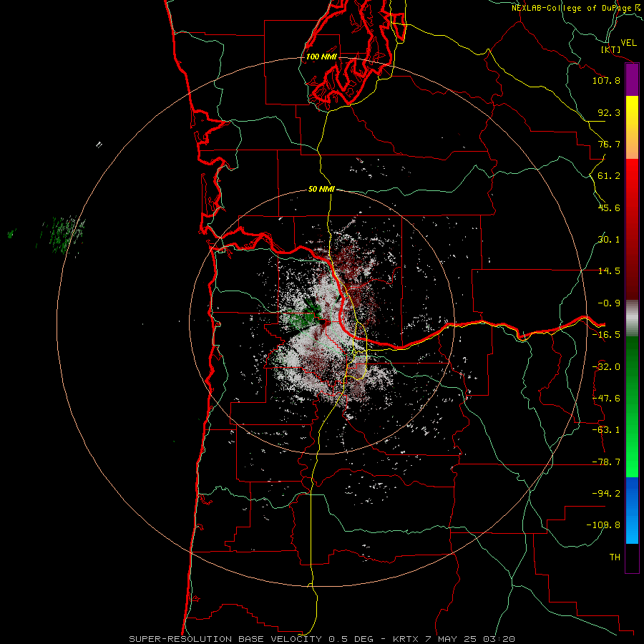Click the bright green segment of the color bar

click(x=632, y=406)
